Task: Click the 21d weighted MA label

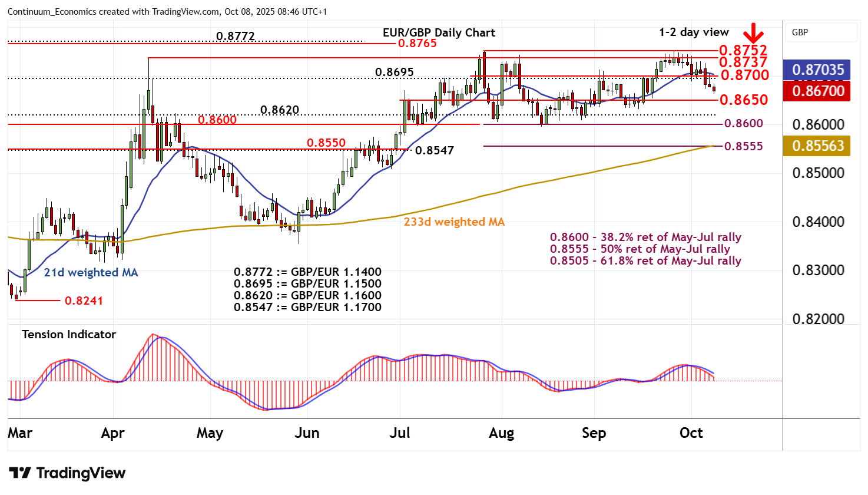Action: [91, 272]
